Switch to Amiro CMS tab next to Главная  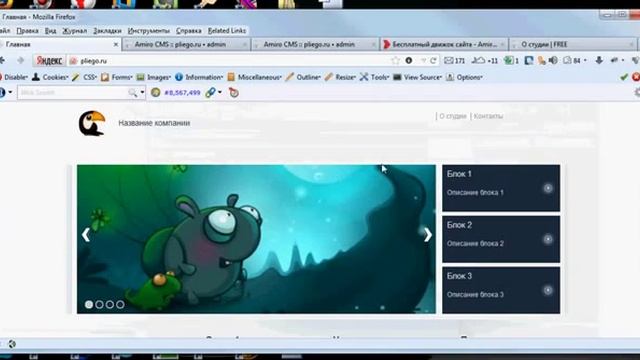(x=186, y=44)
